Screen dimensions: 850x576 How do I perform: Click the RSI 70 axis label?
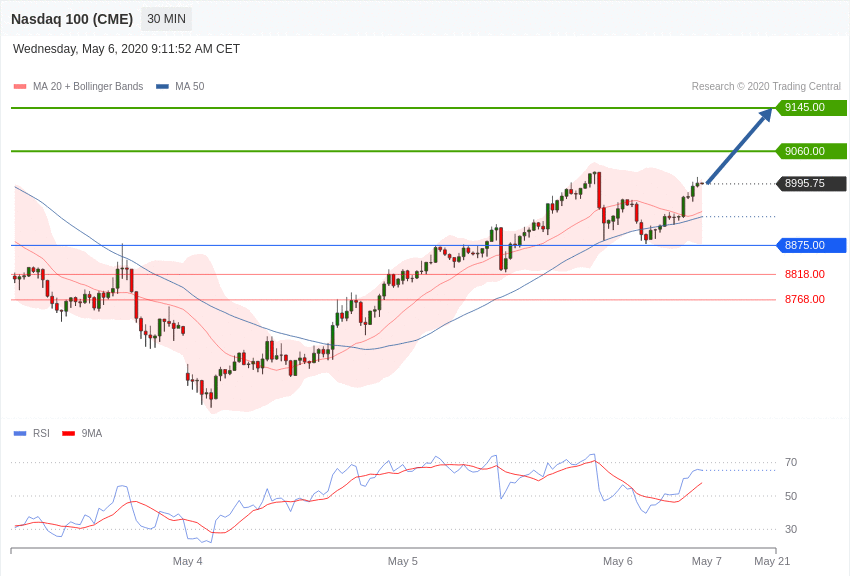pos(791,462)
